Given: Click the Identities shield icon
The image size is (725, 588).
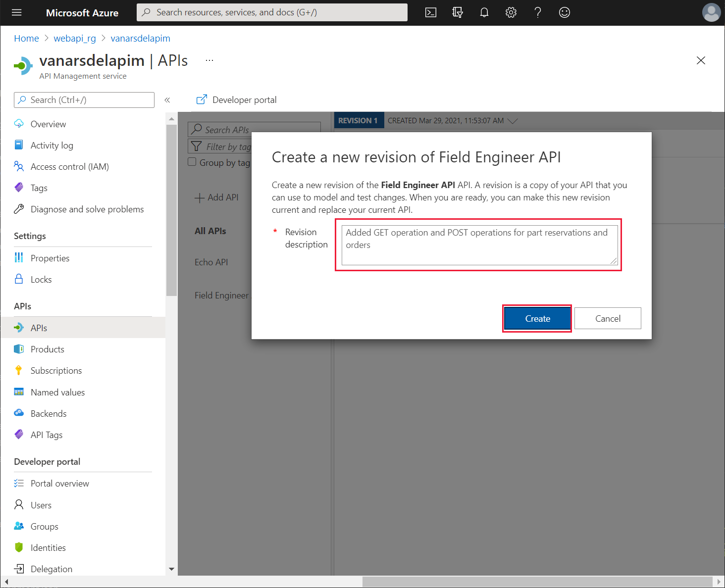Looking at the screenshot, I should [x=19, y=547].
